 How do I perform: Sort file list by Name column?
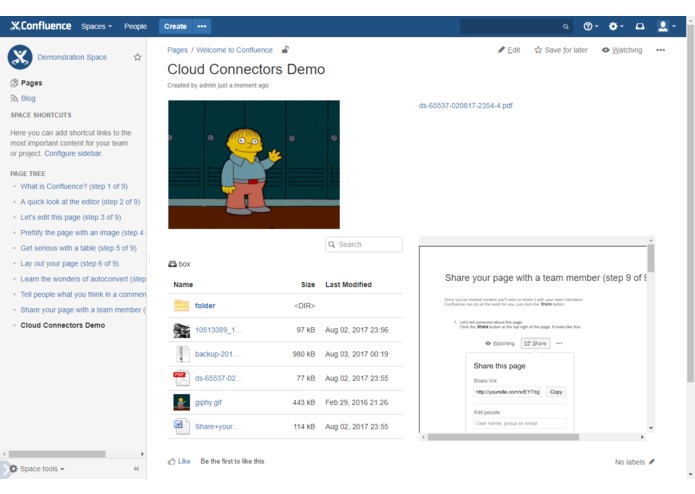point(183,284)
